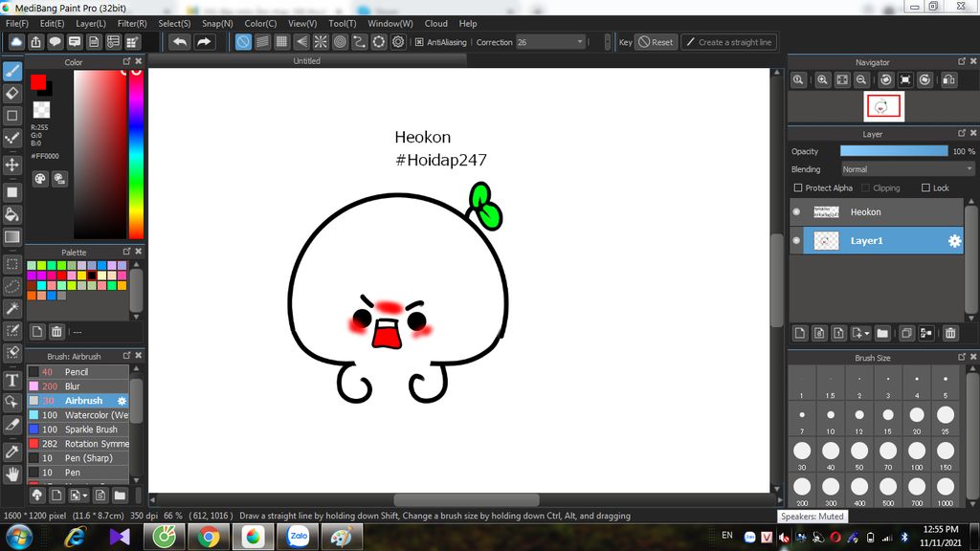Select the Gradient tool

11,237
